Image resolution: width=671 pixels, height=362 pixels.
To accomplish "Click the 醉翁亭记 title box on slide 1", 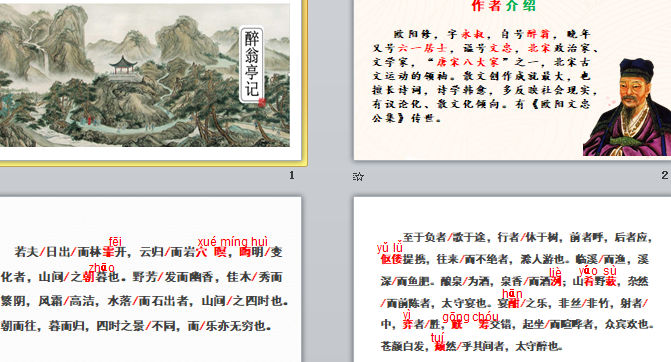I will (x=252, y=65).
